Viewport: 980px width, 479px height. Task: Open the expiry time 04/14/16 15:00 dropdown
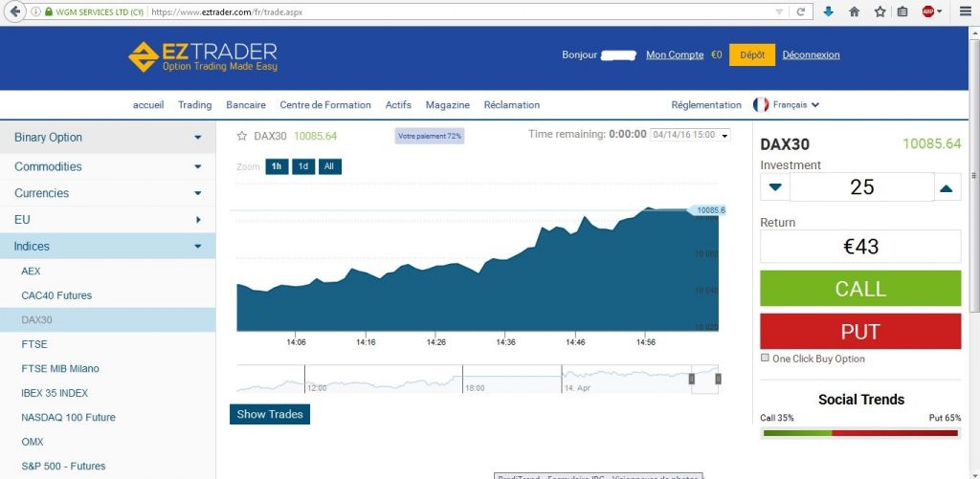690,134
